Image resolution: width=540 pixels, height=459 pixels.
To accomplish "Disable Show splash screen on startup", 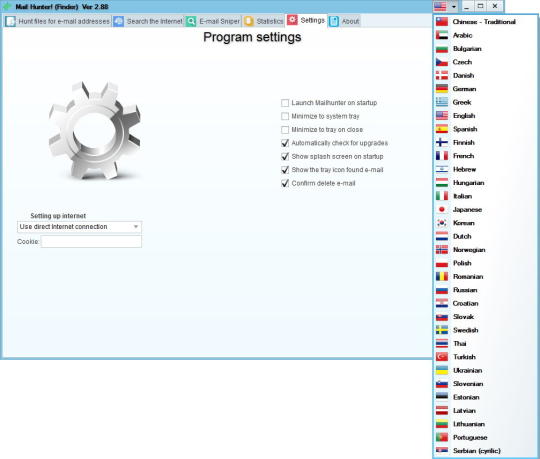I will tap(285, 157).
